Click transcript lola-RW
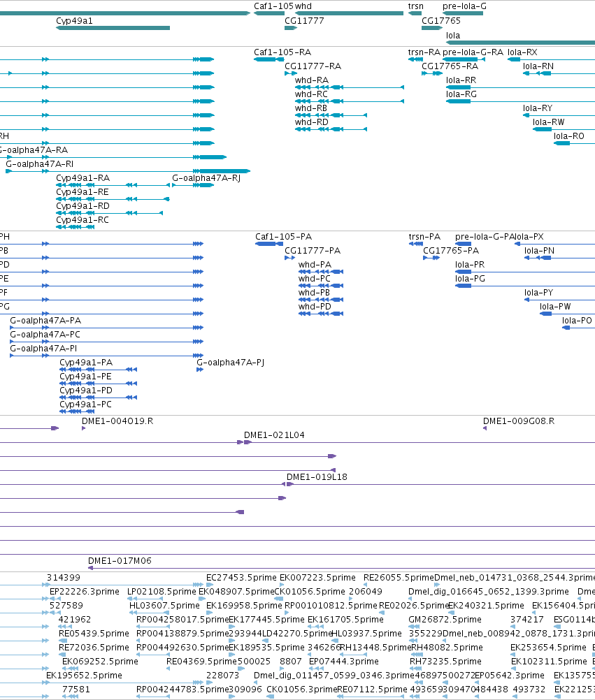Screen dimensions: 595x700 pos(549,122)
